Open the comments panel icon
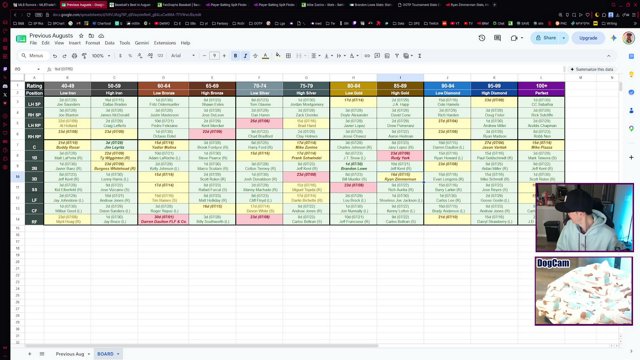Image resolution: width=640 pixels, height=360 pixels. [x=497, y=38]
